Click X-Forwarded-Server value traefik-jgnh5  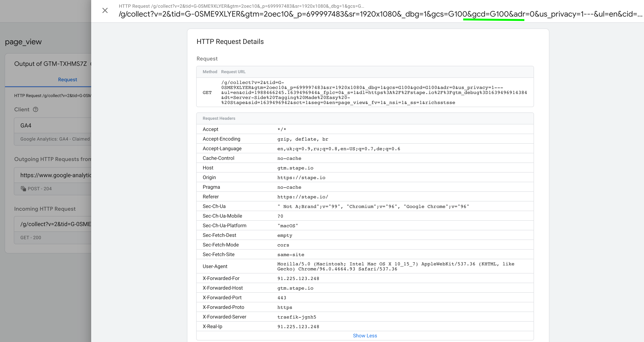[296, 317]
